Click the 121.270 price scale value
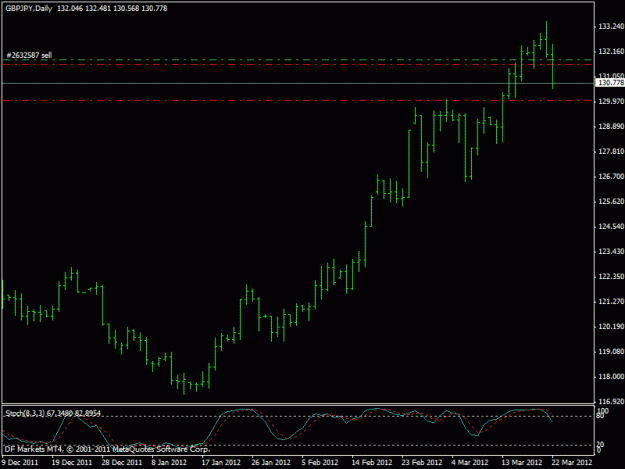Screen dimensions: 625x469 click(611, 302)
